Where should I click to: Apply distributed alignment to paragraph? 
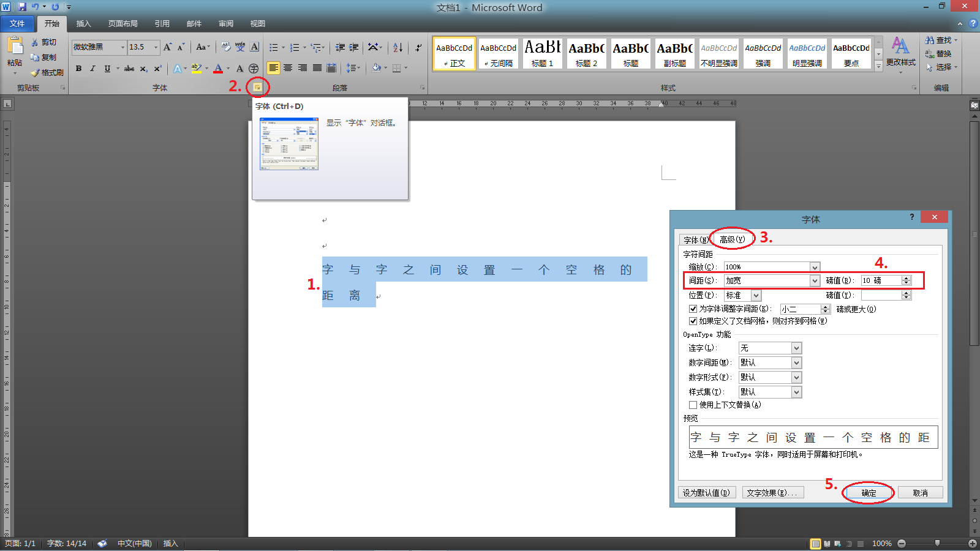(331, 68)
